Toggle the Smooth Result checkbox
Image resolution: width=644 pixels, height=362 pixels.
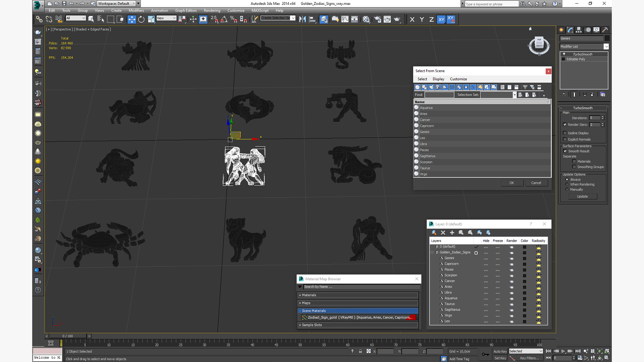coord(565,151)
